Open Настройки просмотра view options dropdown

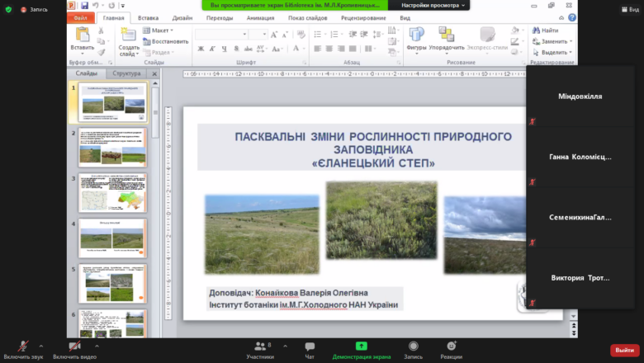point(433,5)
